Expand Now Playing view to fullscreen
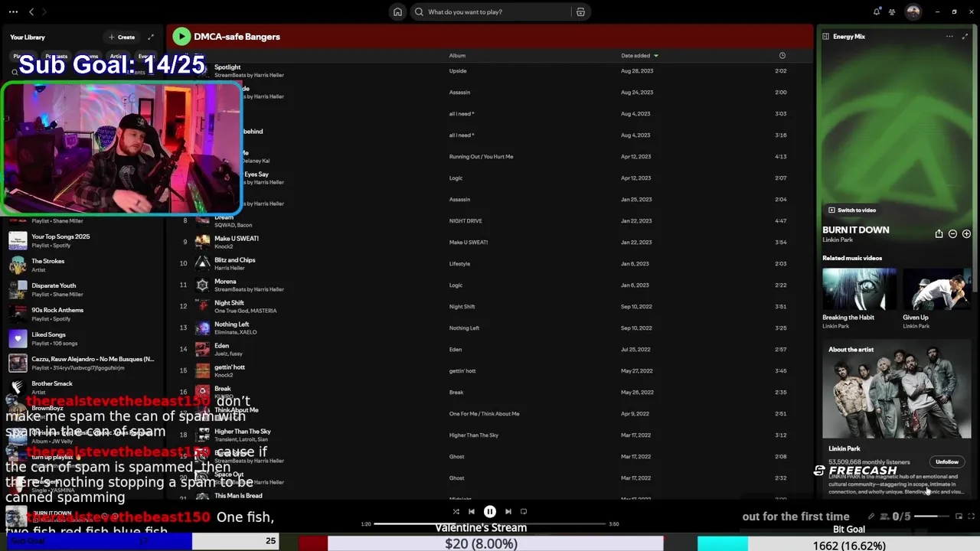 click(x=965, y=36)
